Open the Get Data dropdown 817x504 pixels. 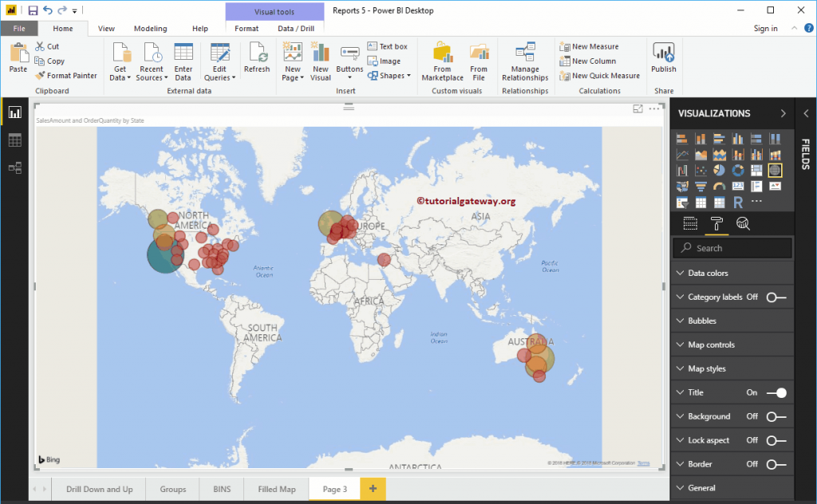click(120, 61)
